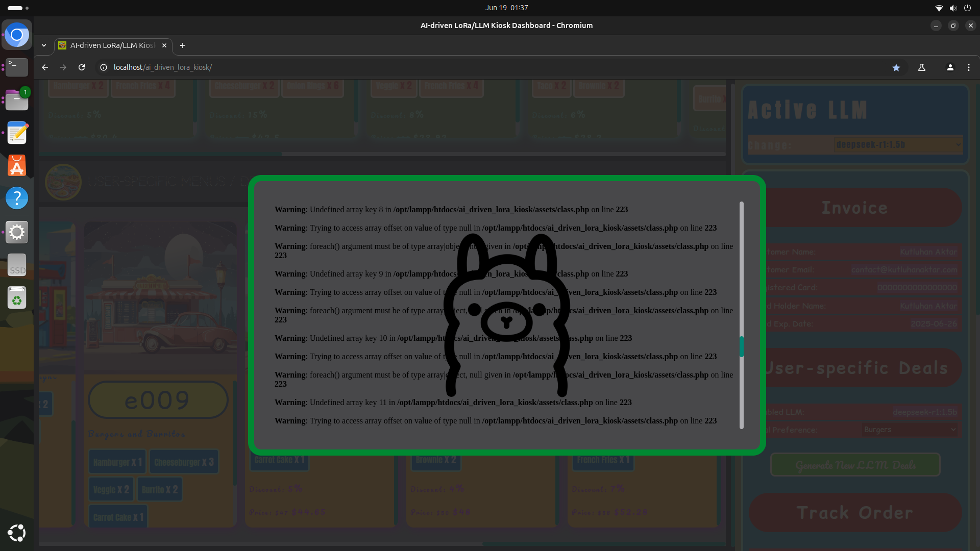Expand the tab search chevron
Screen dimensions: 980x551
[x=44, y=45]
